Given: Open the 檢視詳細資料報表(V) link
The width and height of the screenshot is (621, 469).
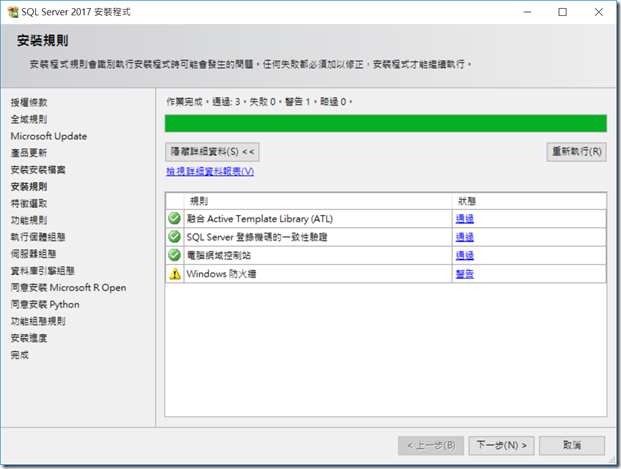Looking at the screenshot, I should 210,172.
